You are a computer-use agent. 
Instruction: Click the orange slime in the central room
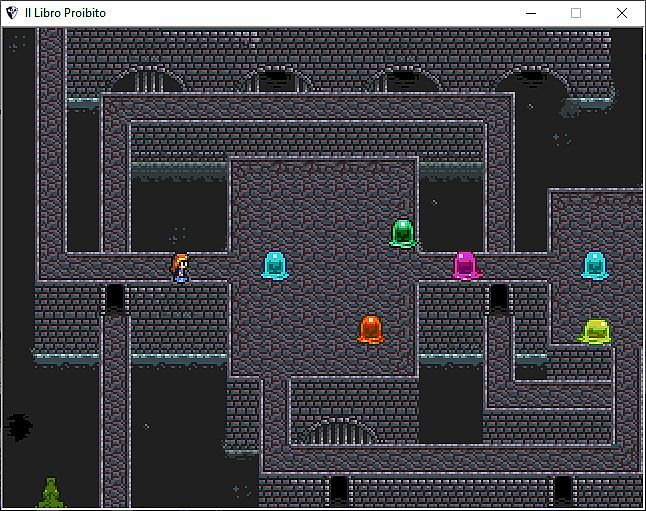[370, 330]
